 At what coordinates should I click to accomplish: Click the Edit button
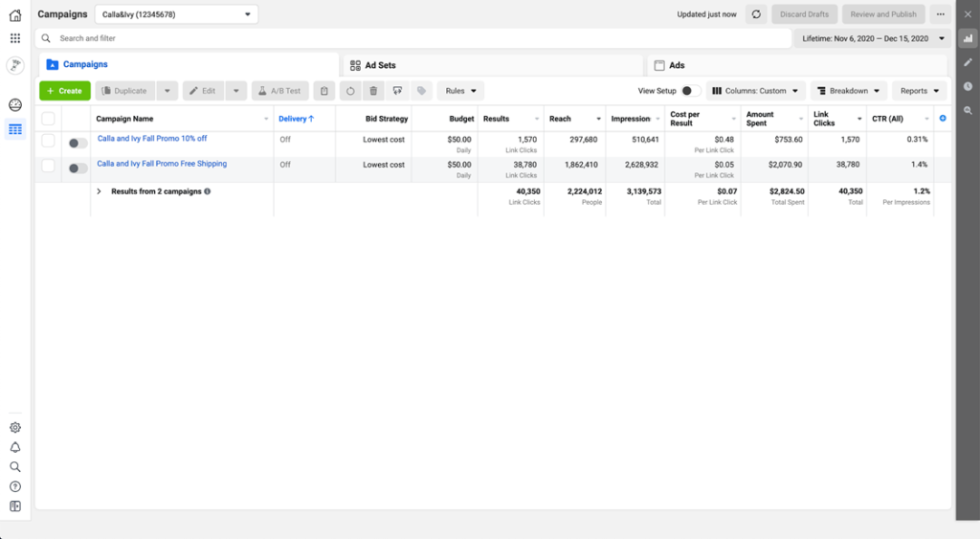click(203, 91)
